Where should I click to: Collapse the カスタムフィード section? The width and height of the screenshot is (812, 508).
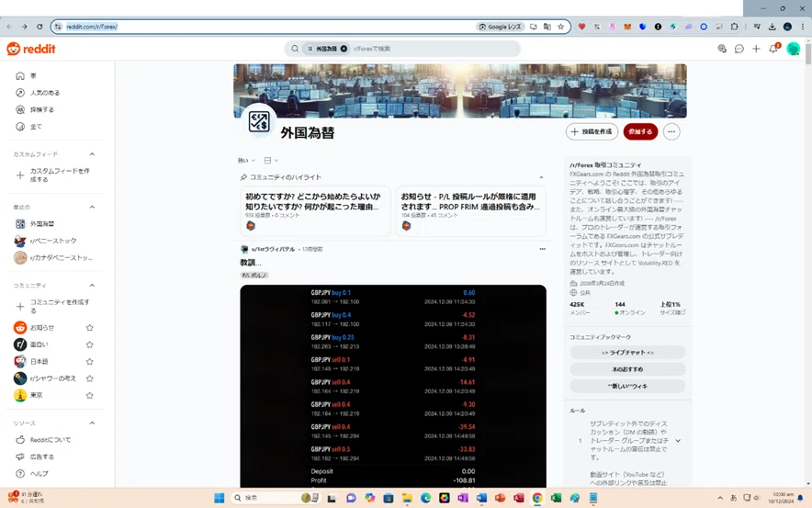point(92,154)
